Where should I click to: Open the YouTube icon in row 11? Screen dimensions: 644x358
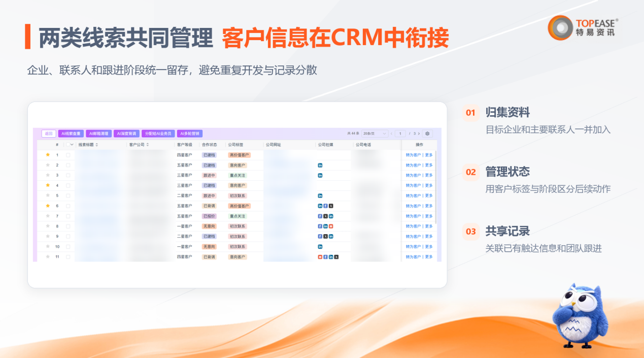pyautogui.click(x=320, y=257)
